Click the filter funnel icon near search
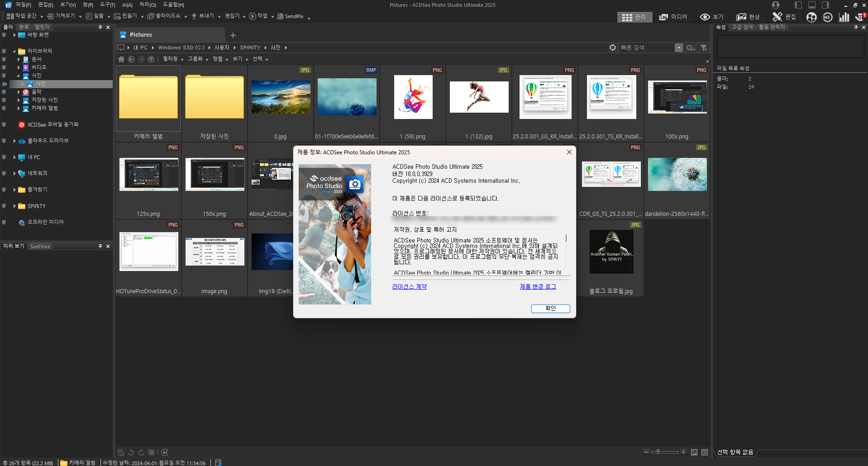868x466 pixels. pos(704,48)
